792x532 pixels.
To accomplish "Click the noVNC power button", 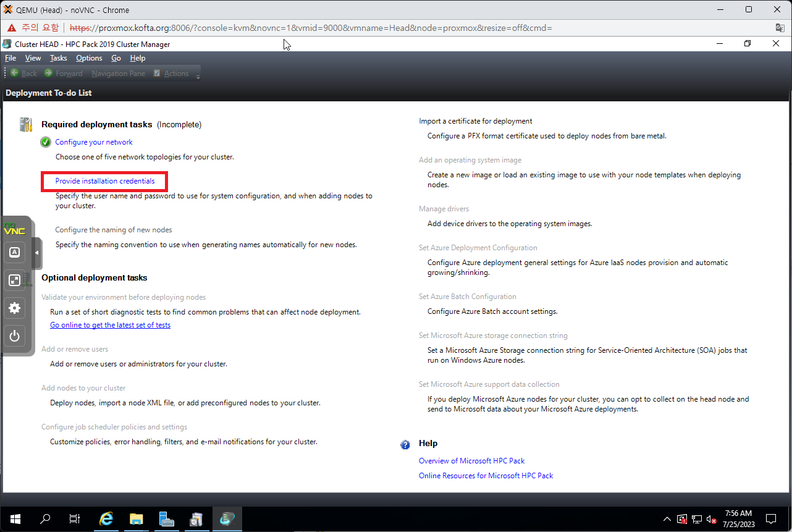I will pos(15,336).
